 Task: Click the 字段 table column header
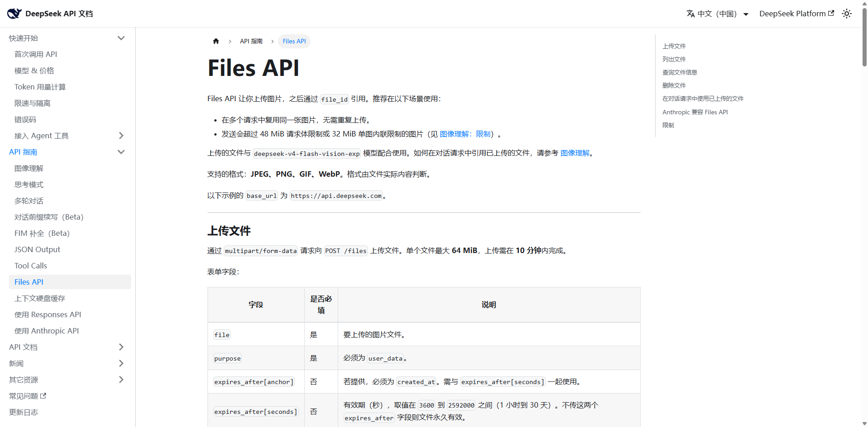coord(256,305)
